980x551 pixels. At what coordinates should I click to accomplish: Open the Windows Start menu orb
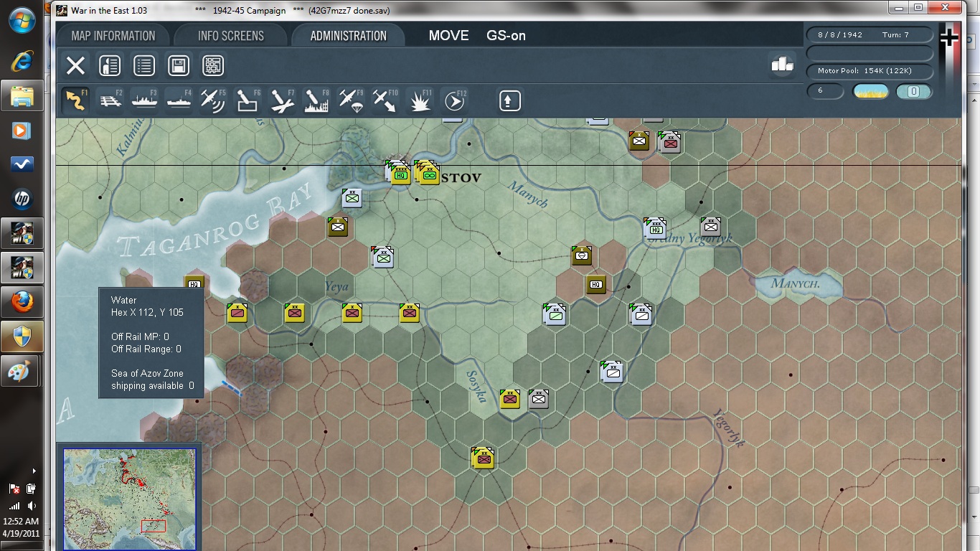tap(22, 21)
